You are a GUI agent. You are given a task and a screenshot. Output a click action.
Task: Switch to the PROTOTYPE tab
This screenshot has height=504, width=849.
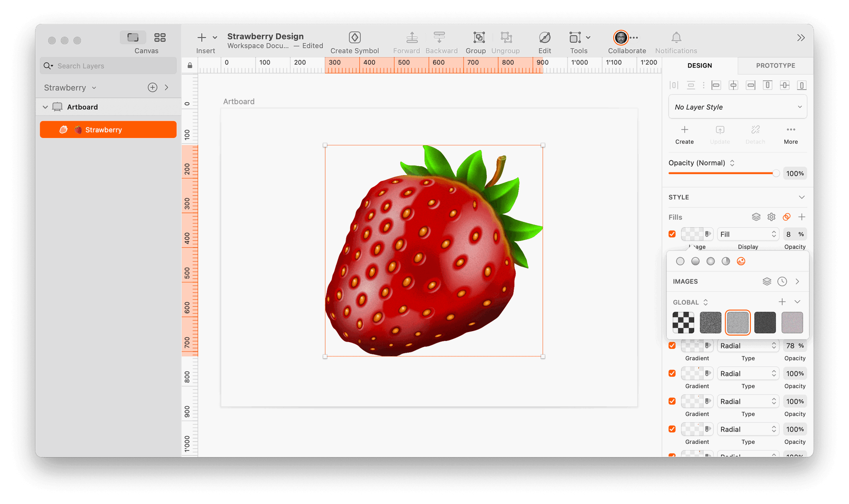coord(776,65)
